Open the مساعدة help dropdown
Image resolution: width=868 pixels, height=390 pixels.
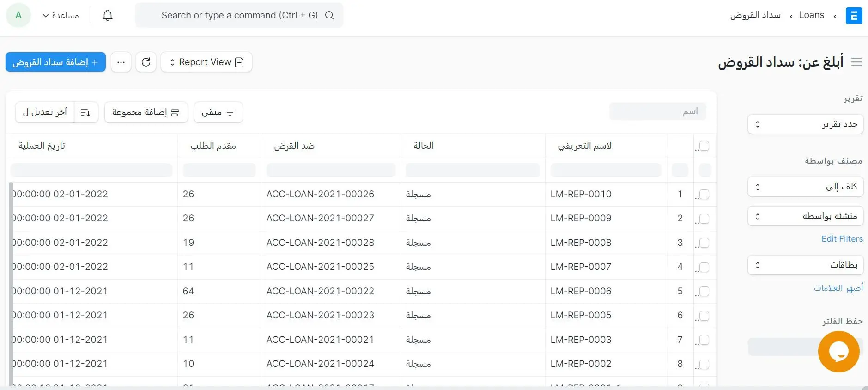pos(61,15)
